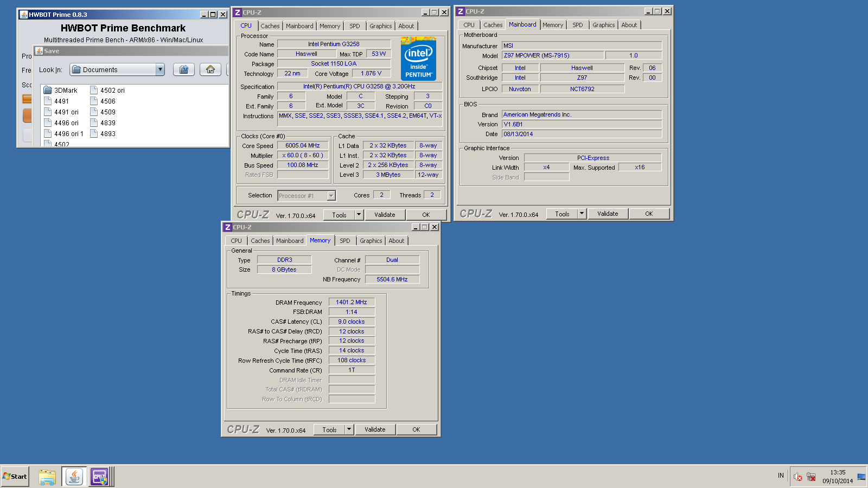Open Graphics tab in CPU-Z CPU window
Viewport: 868px width, 488px height.
pyautogui.click(x=381, y=26)
